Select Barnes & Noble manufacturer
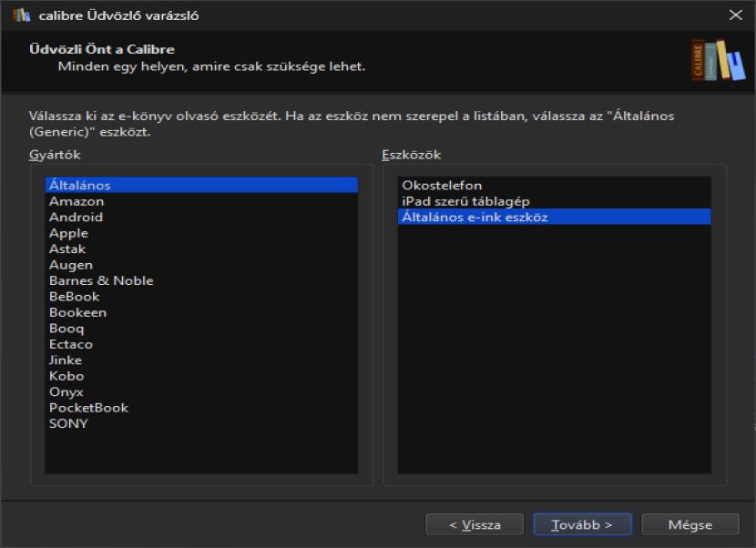This screenshot has width=756, height=548. point(201,280)
